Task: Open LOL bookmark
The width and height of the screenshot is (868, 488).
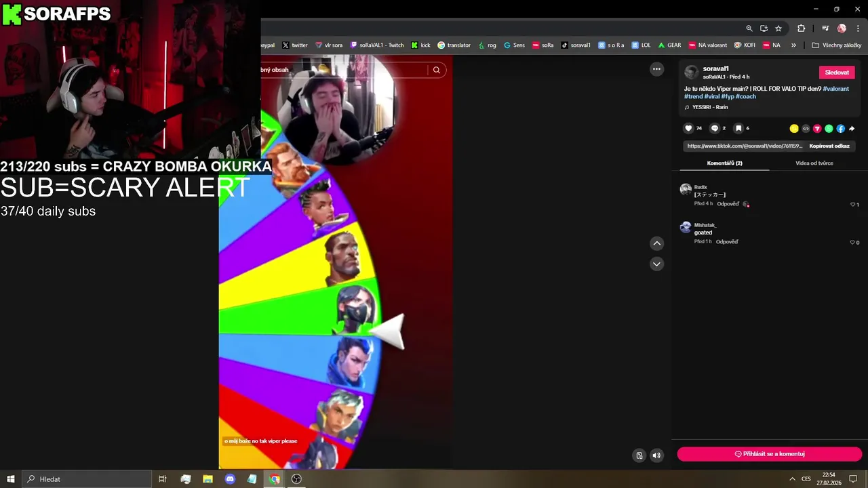Action: [642, 45]
